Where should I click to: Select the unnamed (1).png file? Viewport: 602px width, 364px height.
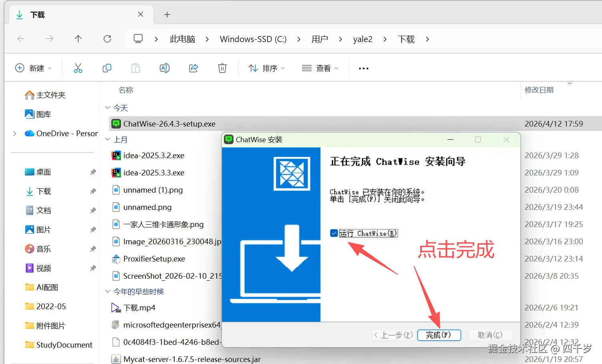[153, 190]
